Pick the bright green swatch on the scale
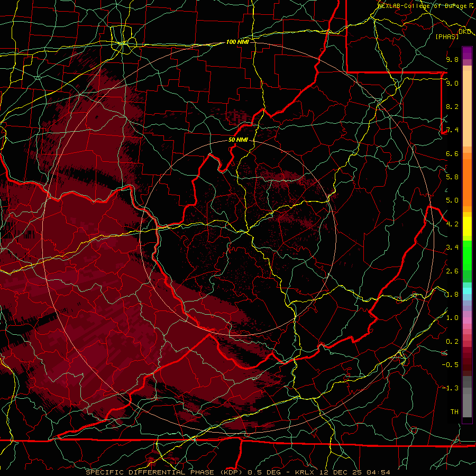 [467, 255]
